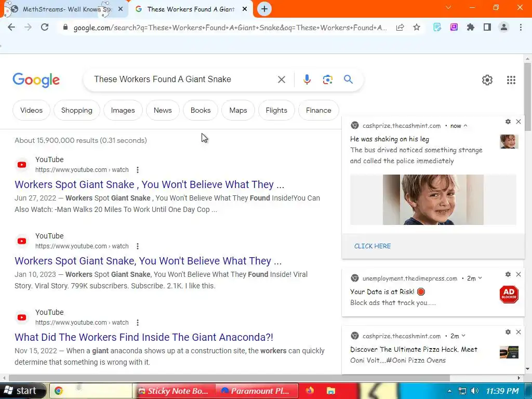Click the AD Blocker notification icon
The height and width of the screenshot is (399, 532).
pos(509,294)
